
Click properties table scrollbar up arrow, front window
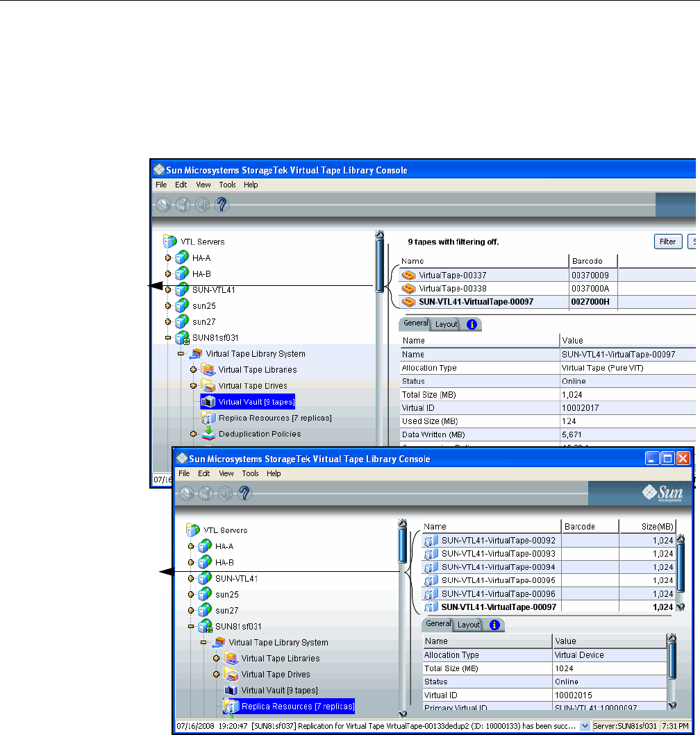672,638
